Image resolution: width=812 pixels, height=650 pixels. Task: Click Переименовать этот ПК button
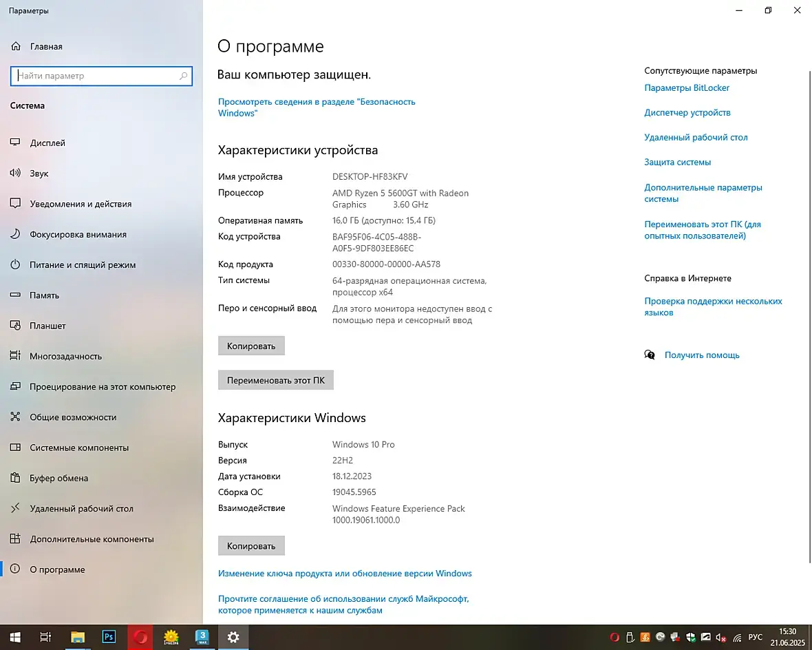[x=275, y=380]
